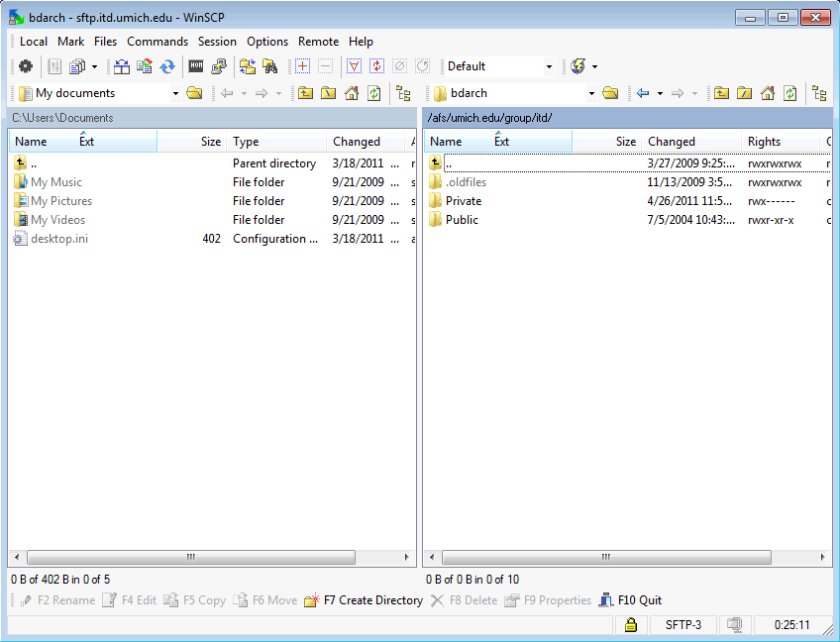Click the lock encryption status icon
Viewport: 840px width, 642px height.
pyautogui.click(x=631, y=625)
